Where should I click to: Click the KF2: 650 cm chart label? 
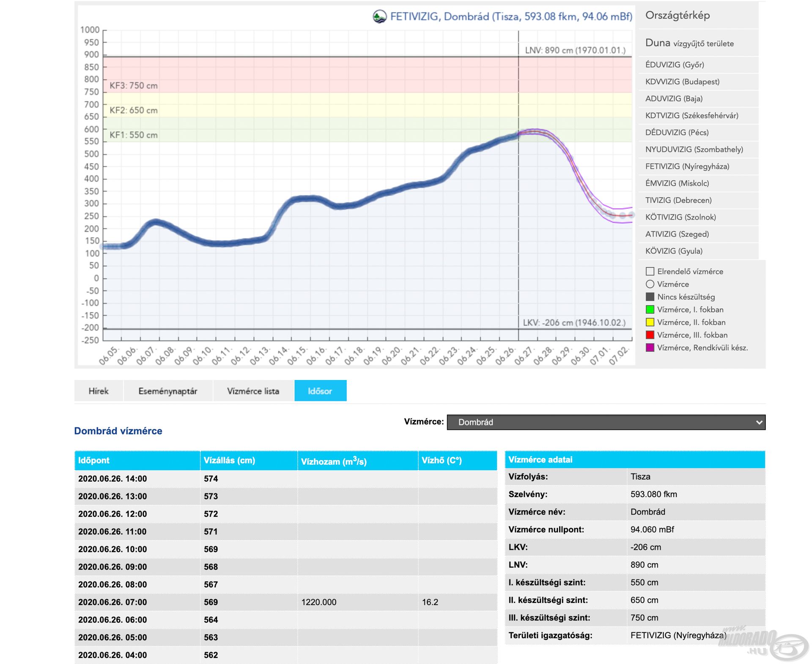pyautogui.click(x=134, y=110)
